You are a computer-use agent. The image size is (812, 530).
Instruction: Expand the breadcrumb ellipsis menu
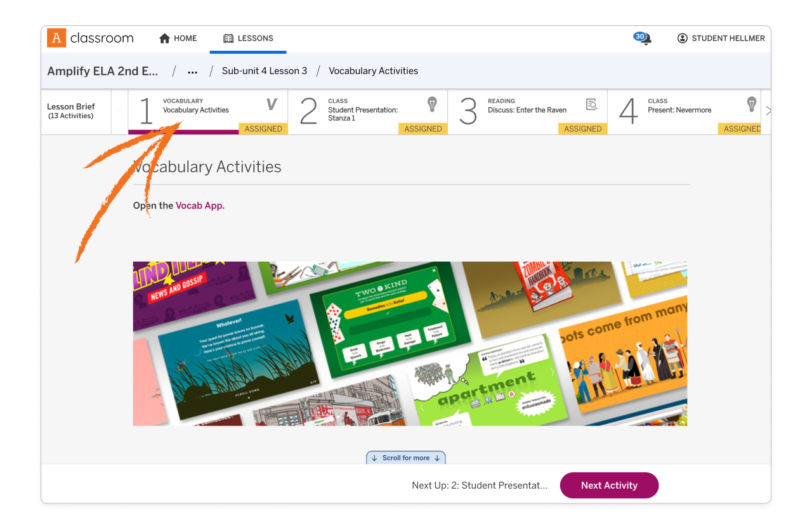click(192, 72)
